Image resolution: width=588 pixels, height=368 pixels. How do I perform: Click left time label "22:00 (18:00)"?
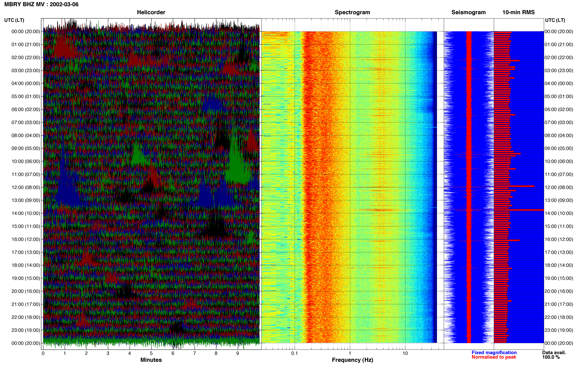point(26,317)
